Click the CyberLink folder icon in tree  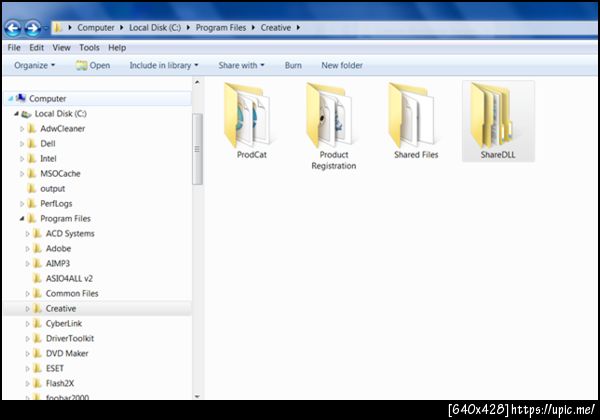coord(38,323)
